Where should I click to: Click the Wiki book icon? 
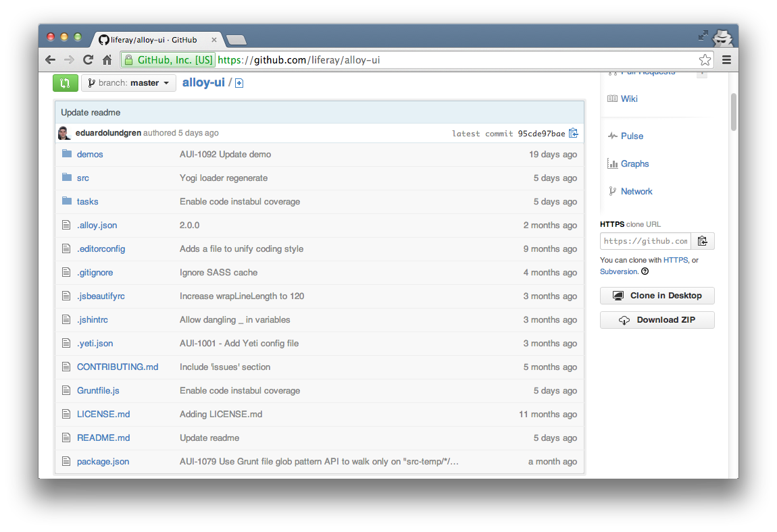[x=613, y=99]
